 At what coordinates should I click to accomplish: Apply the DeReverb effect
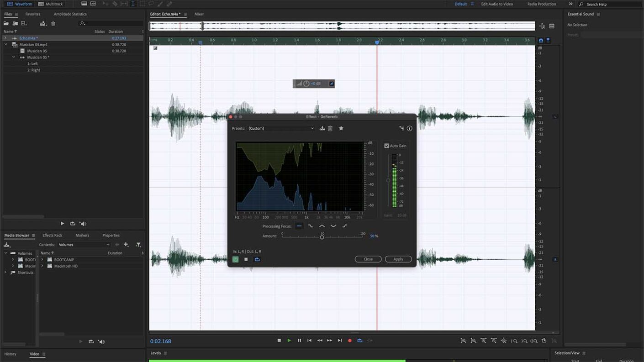coord(398,259)
